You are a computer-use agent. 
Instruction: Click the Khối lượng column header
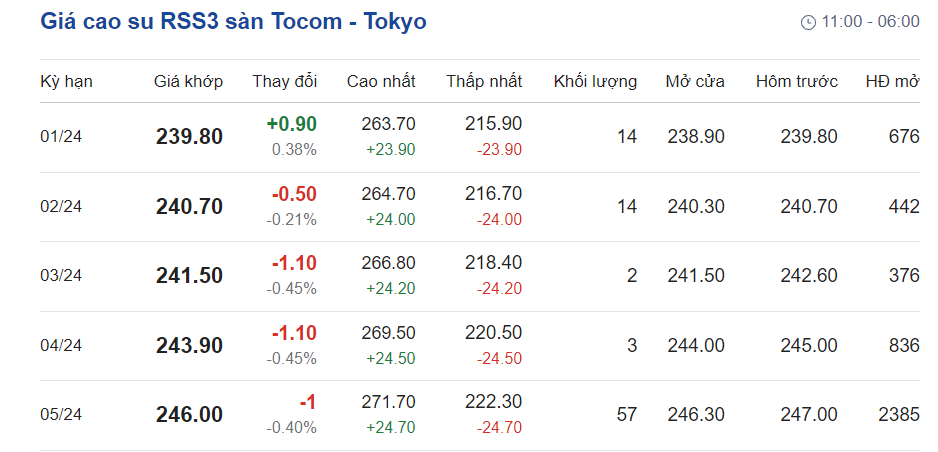[595, 82]
